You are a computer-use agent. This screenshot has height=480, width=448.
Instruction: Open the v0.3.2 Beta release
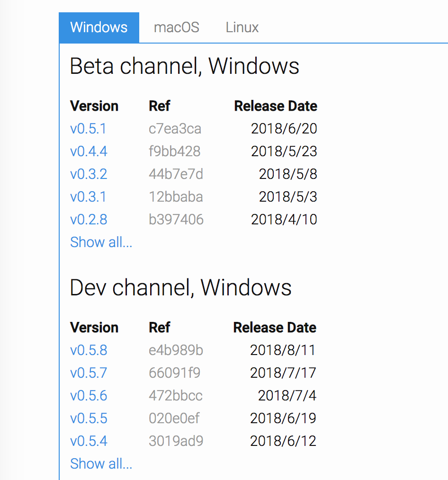pyautogui.click(x=89, y=174)
